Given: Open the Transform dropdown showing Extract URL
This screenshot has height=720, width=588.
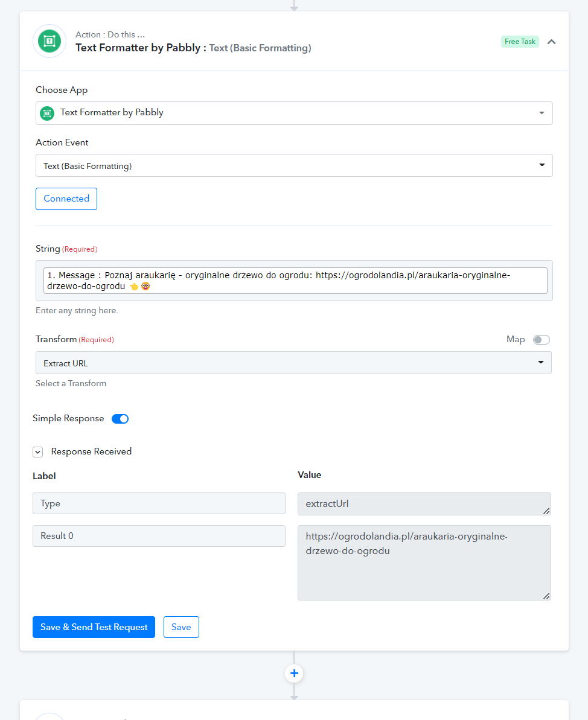Looking at the screenshot, I should [x=293, y=363].
